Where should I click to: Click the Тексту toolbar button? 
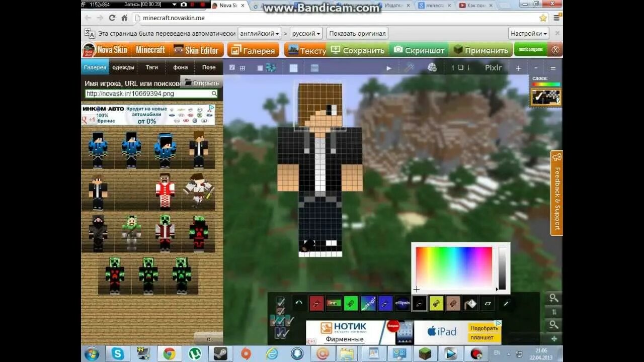click(x=305, y=50)
